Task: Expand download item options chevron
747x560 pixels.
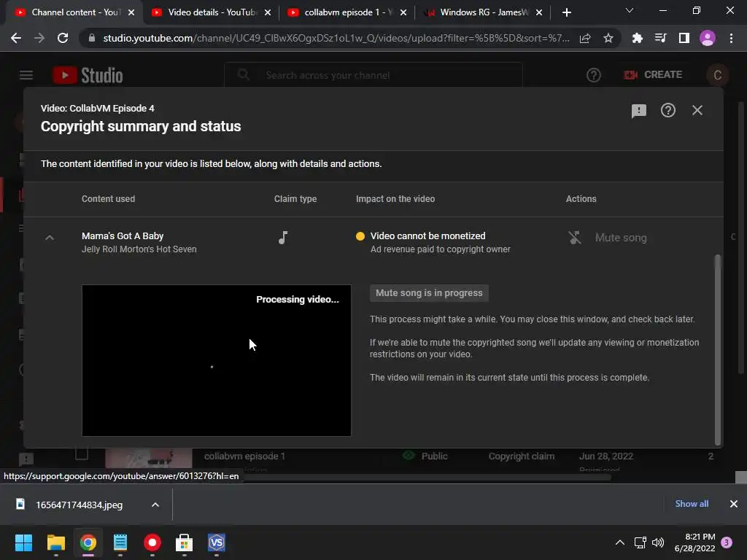Action: click(155, 505)
